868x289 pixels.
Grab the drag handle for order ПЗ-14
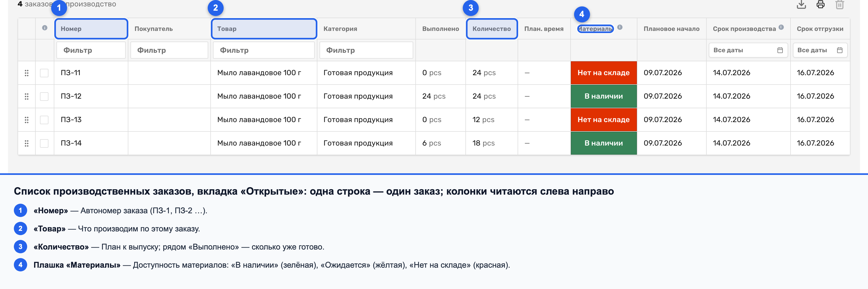[27, 143]
